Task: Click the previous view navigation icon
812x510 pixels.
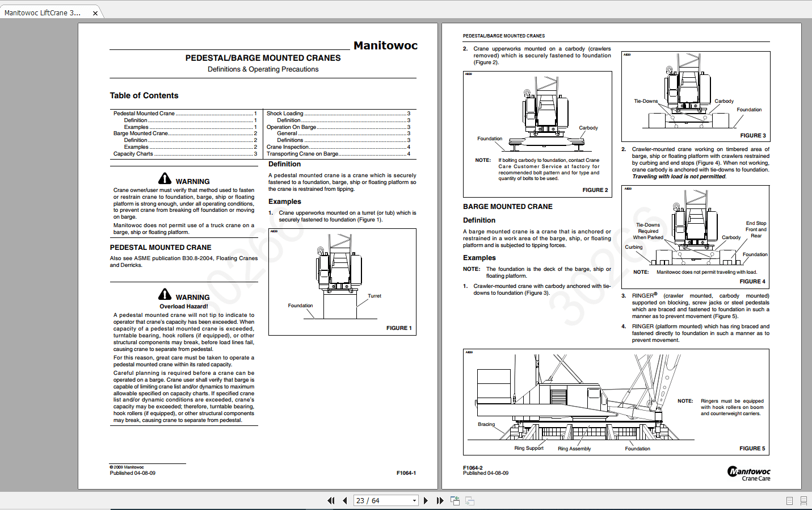Action: [x=455, y=500]
